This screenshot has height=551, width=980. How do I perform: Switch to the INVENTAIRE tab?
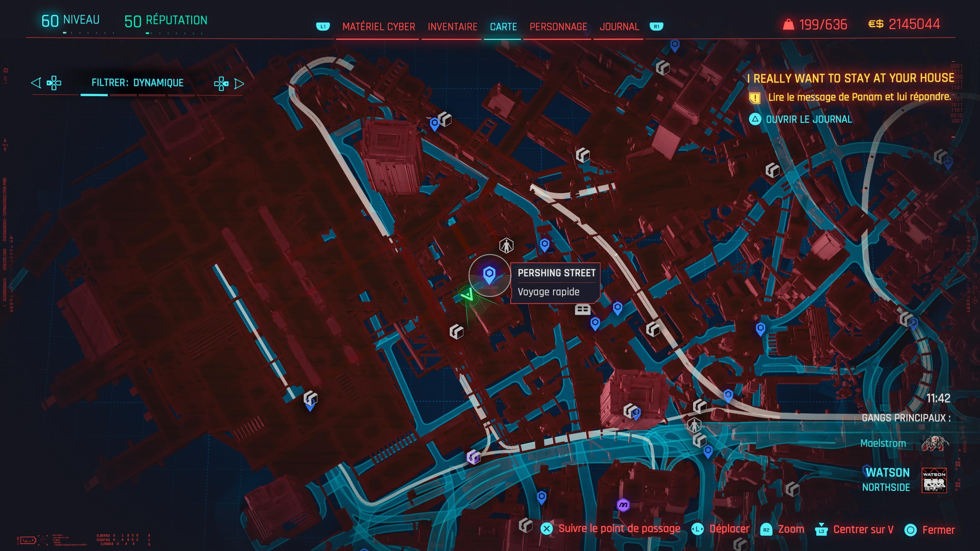coord(452,27)
